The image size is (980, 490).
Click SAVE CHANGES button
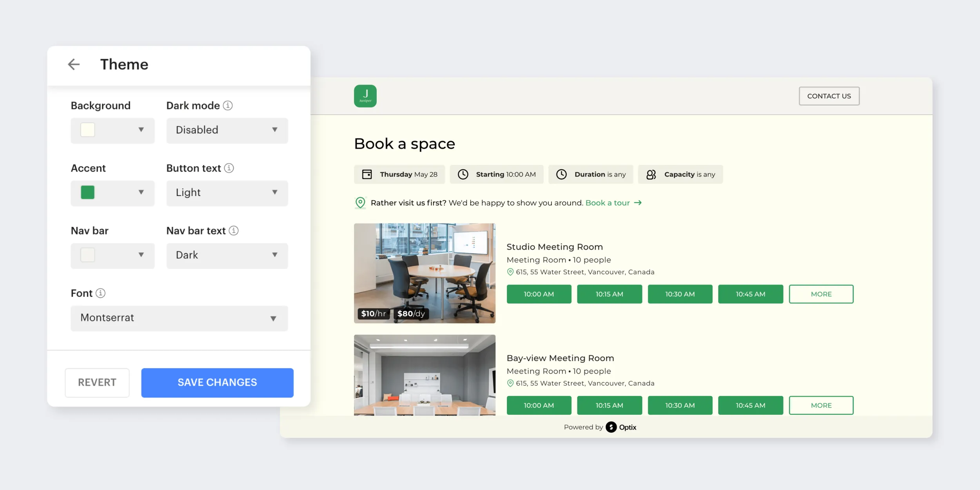(217, 382)
